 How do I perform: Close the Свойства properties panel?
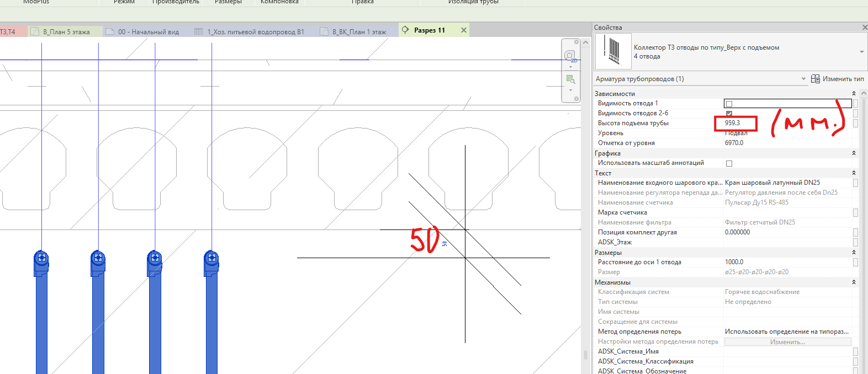(865, 28)
